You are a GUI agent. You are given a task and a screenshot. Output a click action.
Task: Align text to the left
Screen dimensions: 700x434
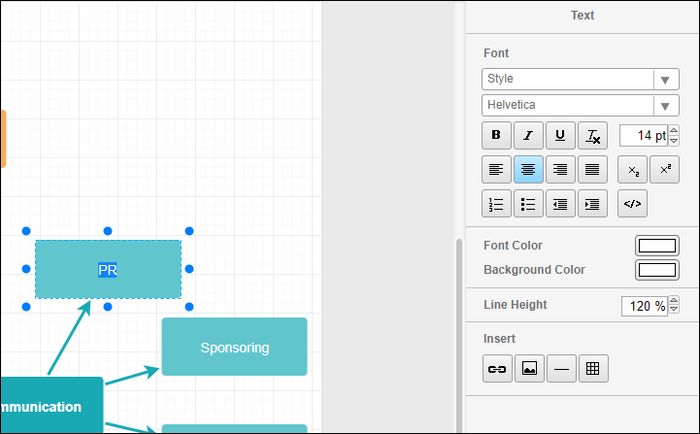[496, 169]
